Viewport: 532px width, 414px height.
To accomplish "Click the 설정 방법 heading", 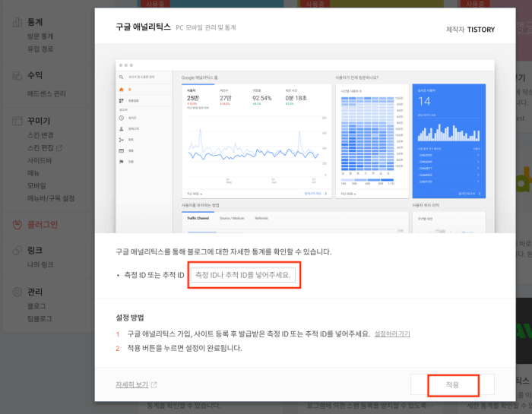I will [130, 318].
